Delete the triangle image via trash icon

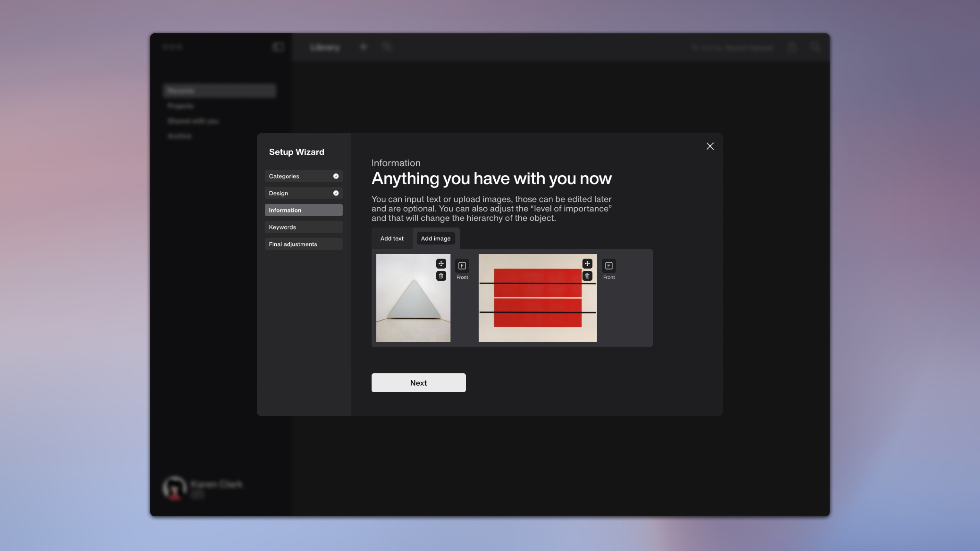click(441, 276)
